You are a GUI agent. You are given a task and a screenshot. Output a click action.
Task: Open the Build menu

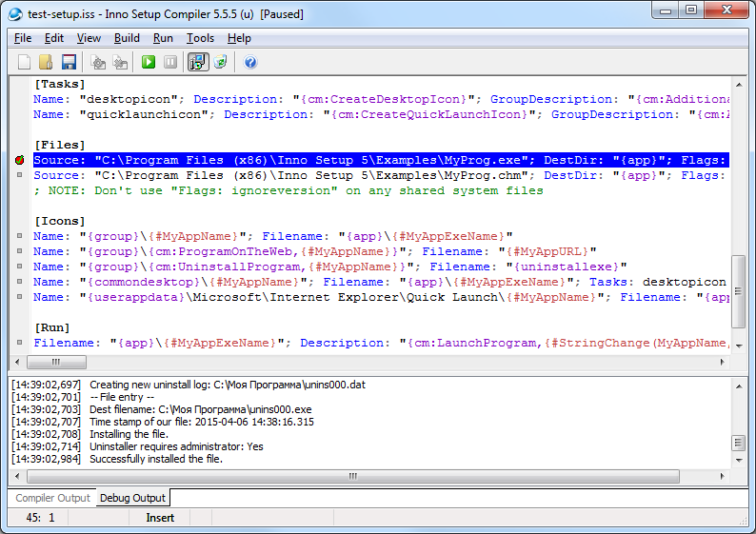click(127, 38)
